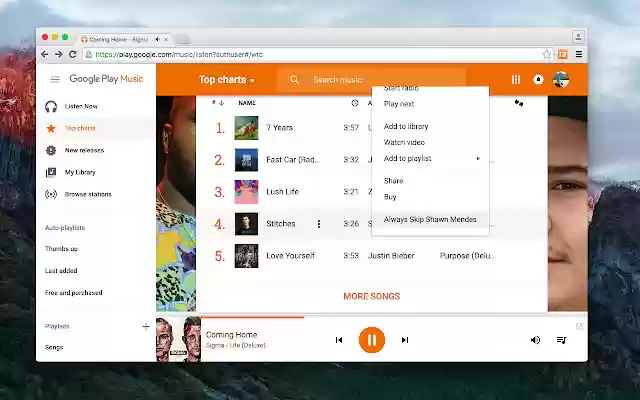Viewport: 640px width, 400px height.
Task: Mute the tab via speaker icon
Action: tap(158, 40)
